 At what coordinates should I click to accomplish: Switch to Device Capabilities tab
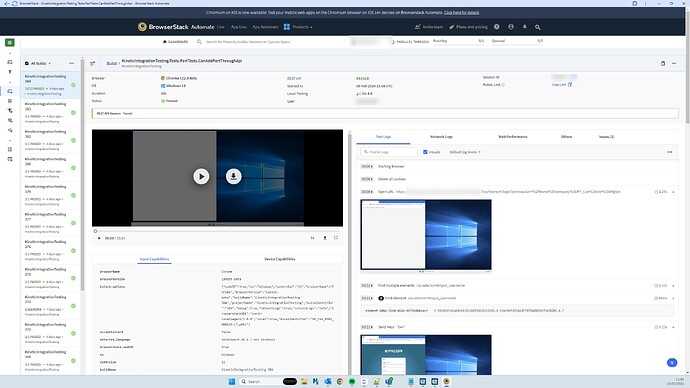pyautogui.click(x=279, y=259)
